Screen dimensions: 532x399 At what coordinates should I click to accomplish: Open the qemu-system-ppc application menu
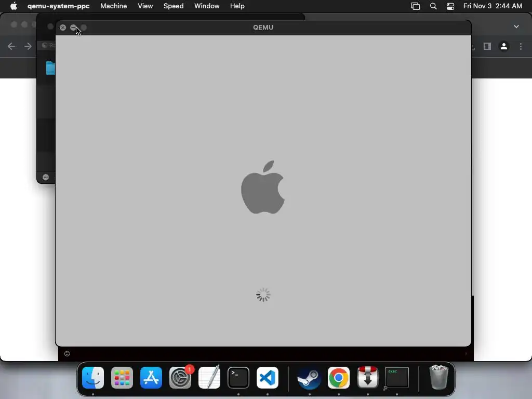click(58, 6)
